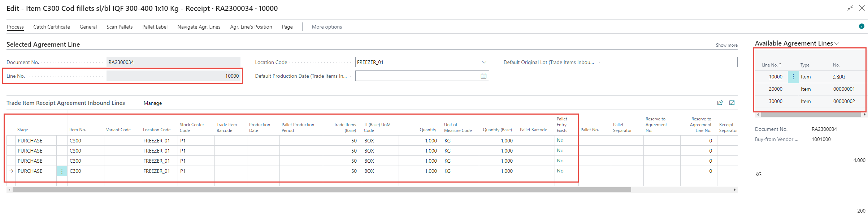Open options menu for selected PURCHASE row
Viewport: 868px width, 218px height.
click(62, 171)
